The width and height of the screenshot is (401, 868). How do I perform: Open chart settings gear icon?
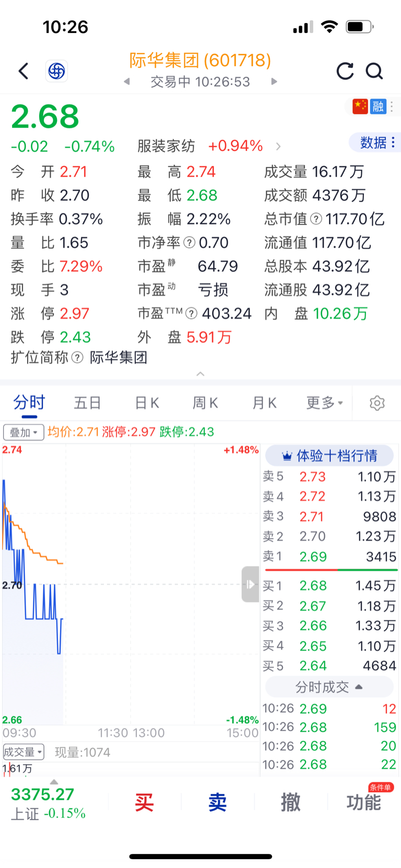(377, 403)
